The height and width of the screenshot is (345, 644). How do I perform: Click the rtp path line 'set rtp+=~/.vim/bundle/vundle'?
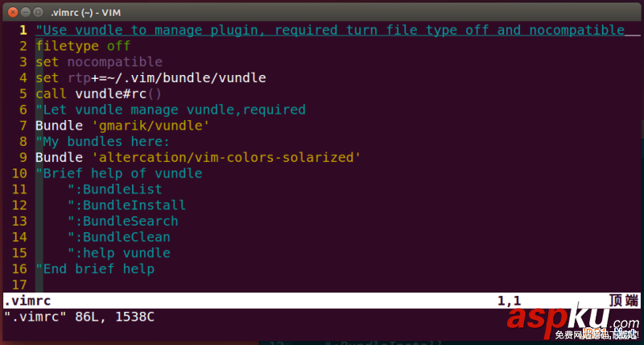[x=151, y=77]
